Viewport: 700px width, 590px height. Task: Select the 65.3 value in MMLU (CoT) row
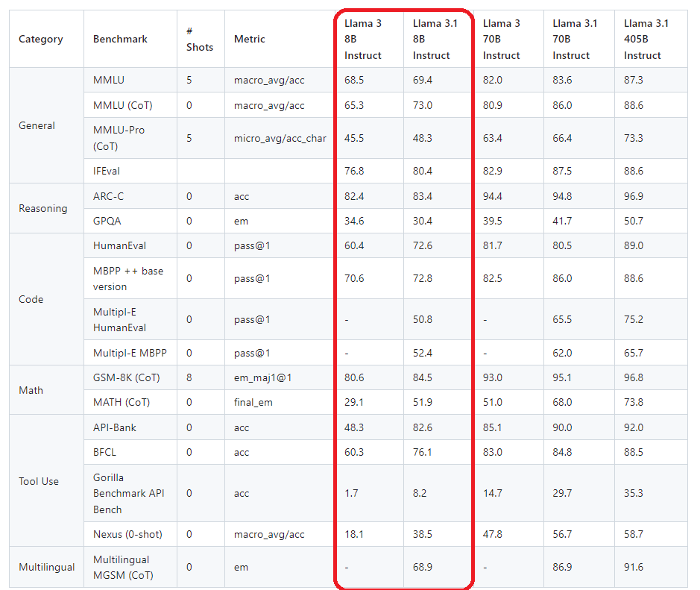pyautogui.click(x=354, y=105)
